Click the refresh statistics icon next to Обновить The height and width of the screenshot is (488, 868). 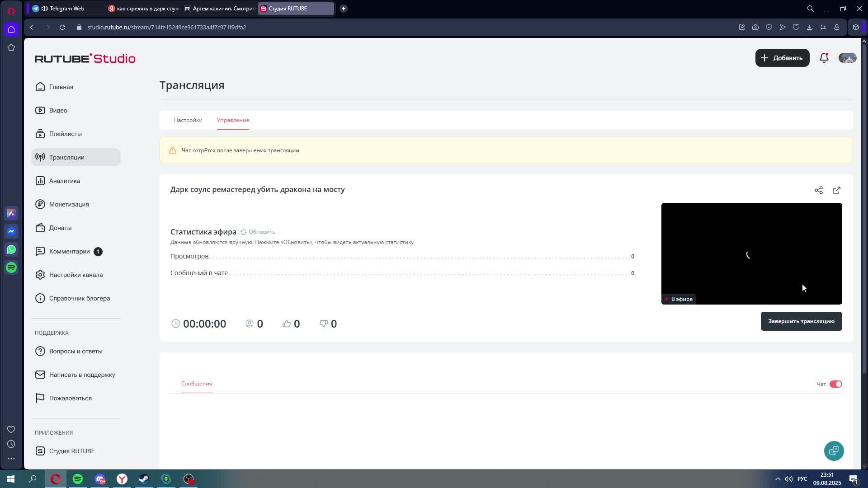pos(243,232)
